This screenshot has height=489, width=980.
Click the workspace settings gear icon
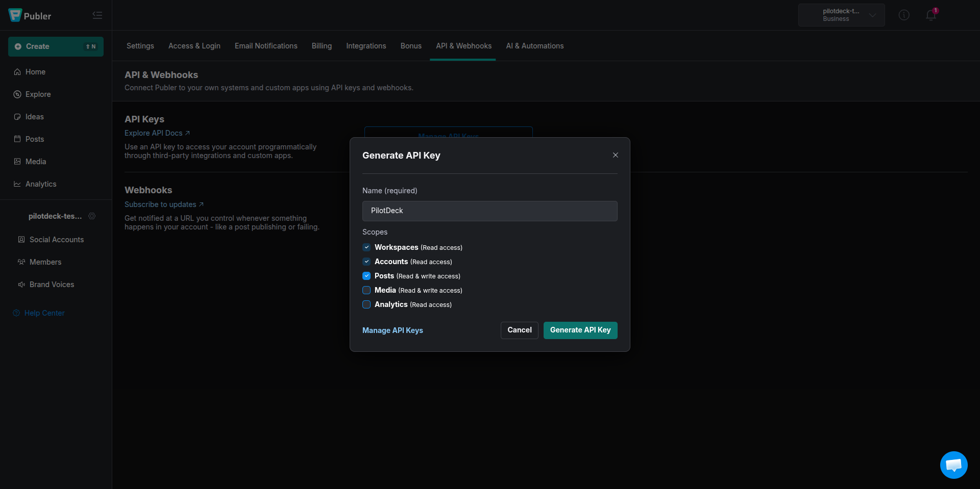coord(92,216)
